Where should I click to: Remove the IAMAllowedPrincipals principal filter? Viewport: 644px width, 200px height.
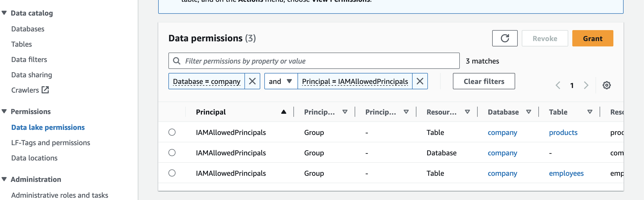coord(420,81)
